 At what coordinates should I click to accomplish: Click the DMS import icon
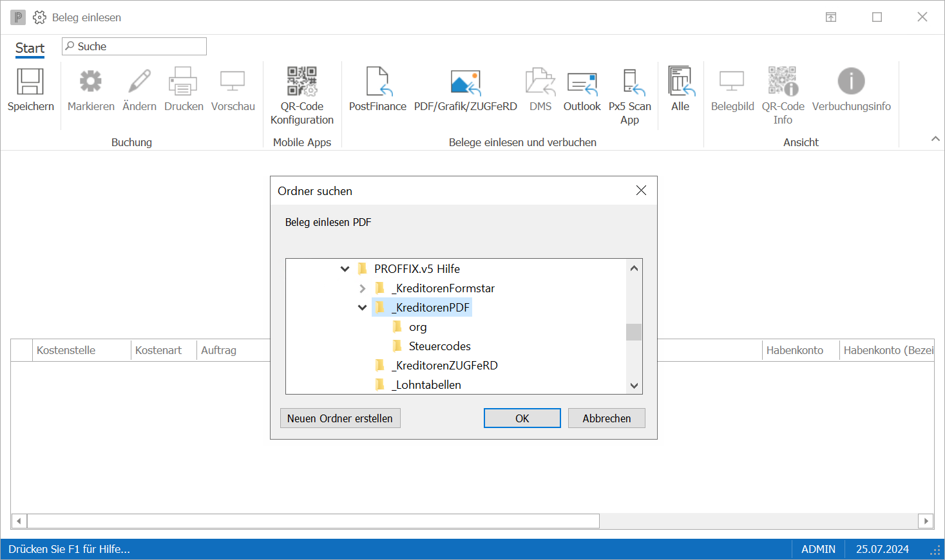tap(540, 82)
